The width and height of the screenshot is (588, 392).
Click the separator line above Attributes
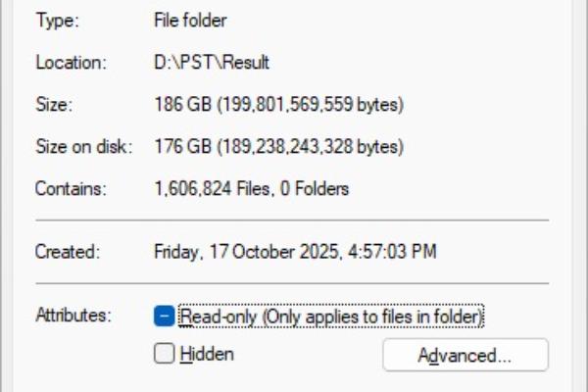point(292,283)
